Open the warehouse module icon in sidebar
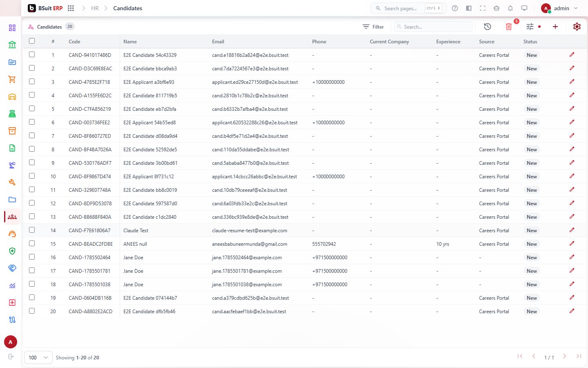 [12, 96]
